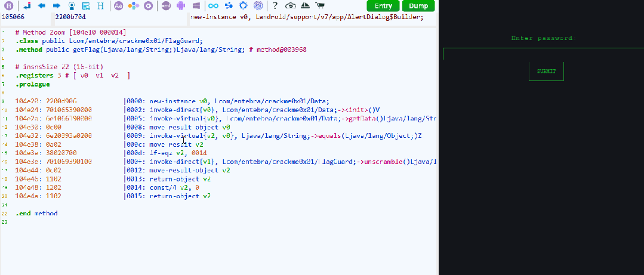Click the green Dump button
The width and height of the screenshot is (644, 275).
pos(418,6)
